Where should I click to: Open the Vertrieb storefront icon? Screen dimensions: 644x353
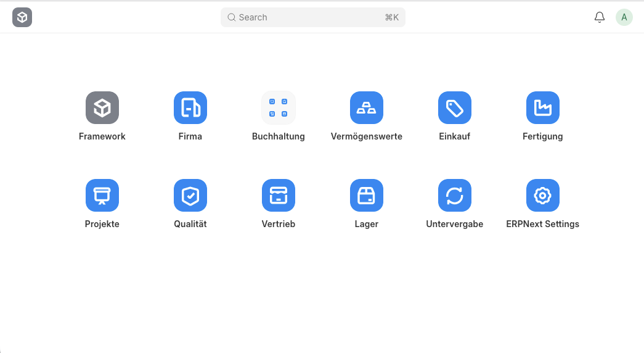pyautogui.click(x=278, y=196)
